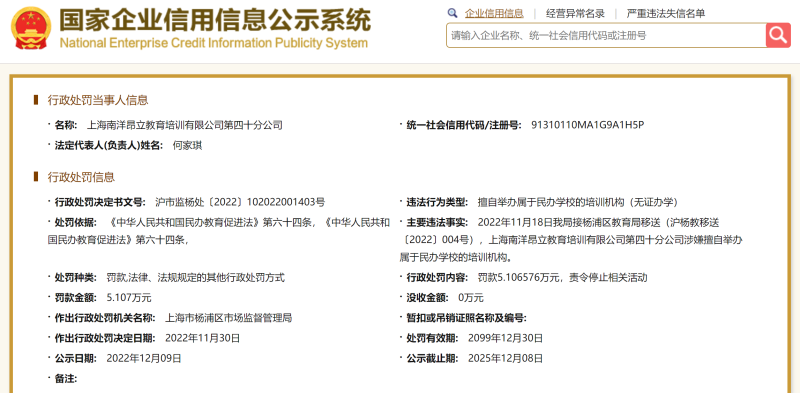Click the penalty document number 沪市监杨处〔2022〕102022001403号

click(x=240, y=202)
